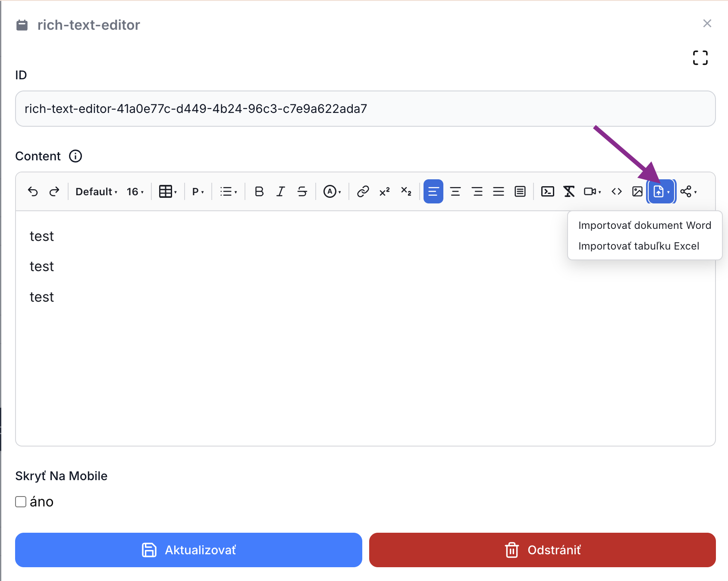Screen dimensions: 728x581
Task: Apply superscript formatting
Action: point(385,191)
